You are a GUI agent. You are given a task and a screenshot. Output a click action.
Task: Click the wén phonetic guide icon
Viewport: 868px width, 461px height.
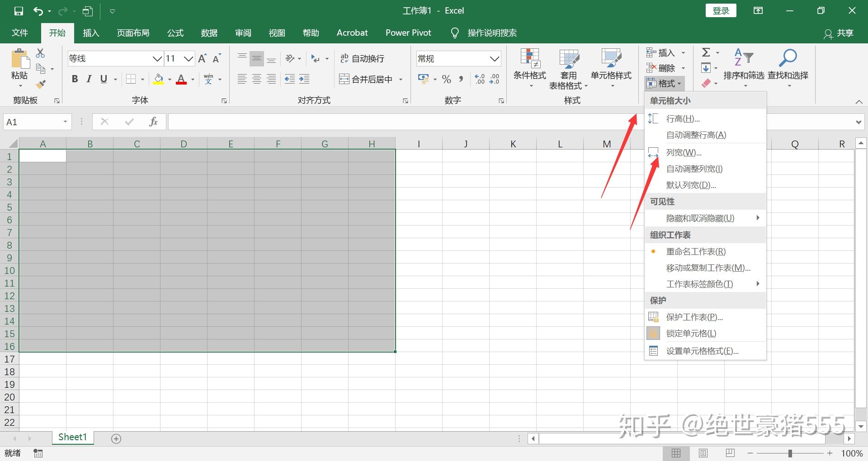(208, 79)
